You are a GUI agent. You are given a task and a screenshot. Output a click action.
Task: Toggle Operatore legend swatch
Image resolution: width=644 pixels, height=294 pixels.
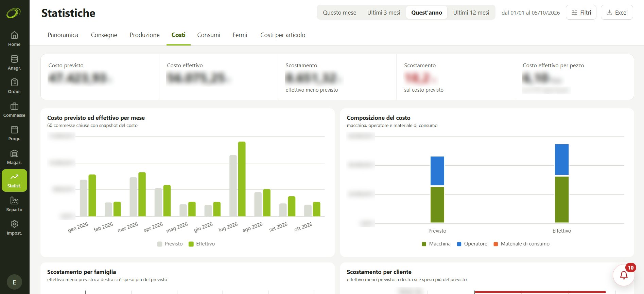459,244
